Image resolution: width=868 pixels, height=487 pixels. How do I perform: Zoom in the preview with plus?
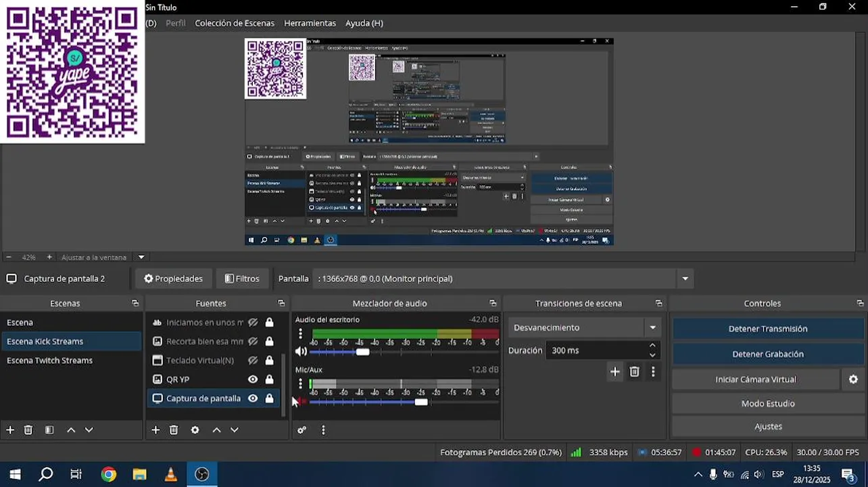(49, 257)
